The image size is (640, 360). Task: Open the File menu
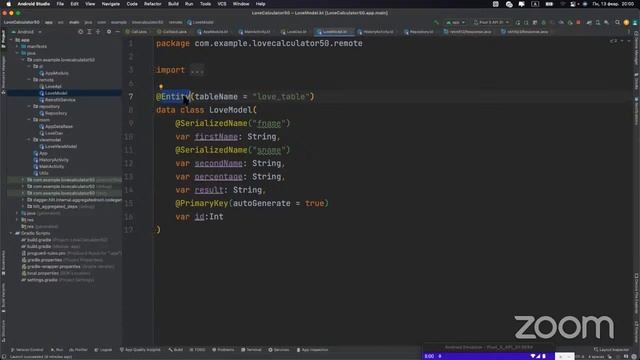point(60,4)
